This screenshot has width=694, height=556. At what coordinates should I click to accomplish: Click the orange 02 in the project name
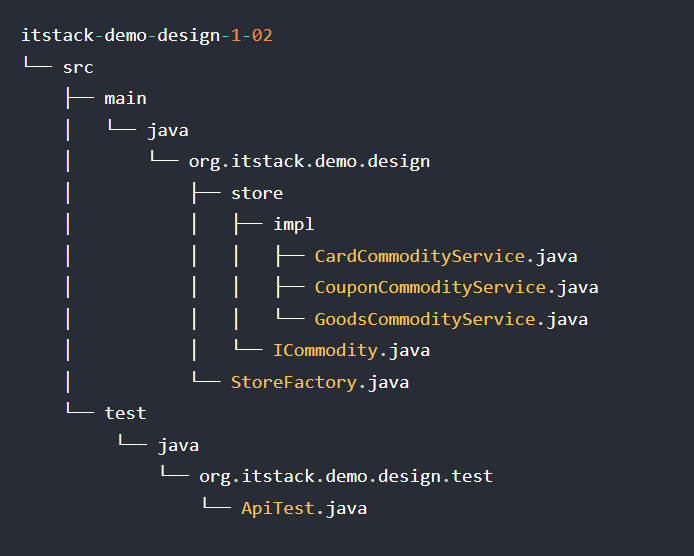[262, 36]
